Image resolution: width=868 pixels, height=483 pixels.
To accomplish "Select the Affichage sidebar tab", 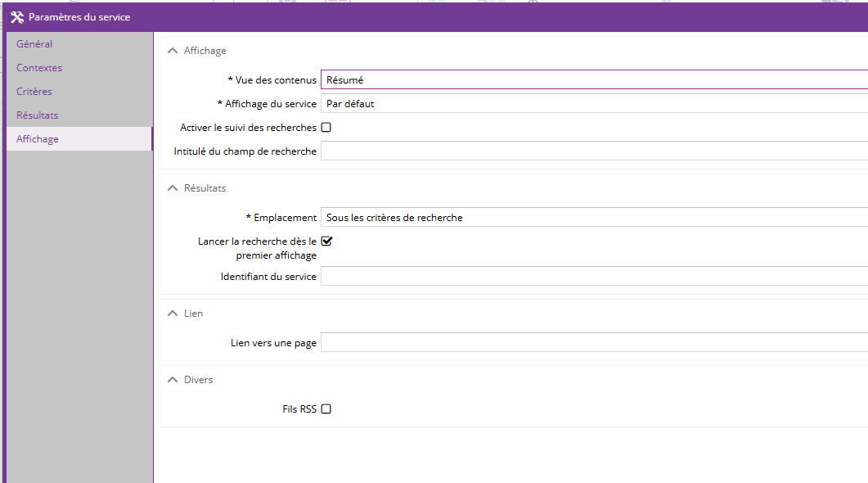I will coord(38,139).
